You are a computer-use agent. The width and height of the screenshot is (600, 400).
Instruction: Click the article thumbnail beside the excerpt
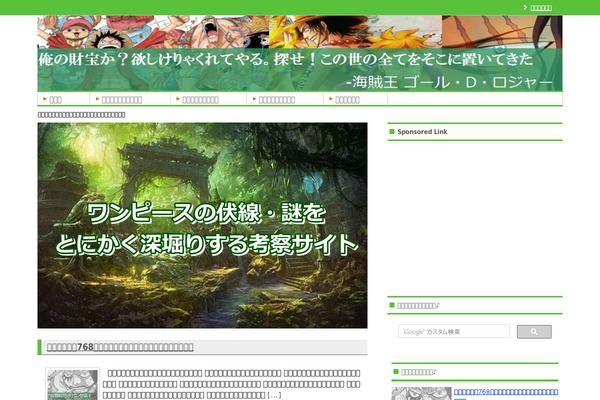pyautogui.click(x=72, y=384)
